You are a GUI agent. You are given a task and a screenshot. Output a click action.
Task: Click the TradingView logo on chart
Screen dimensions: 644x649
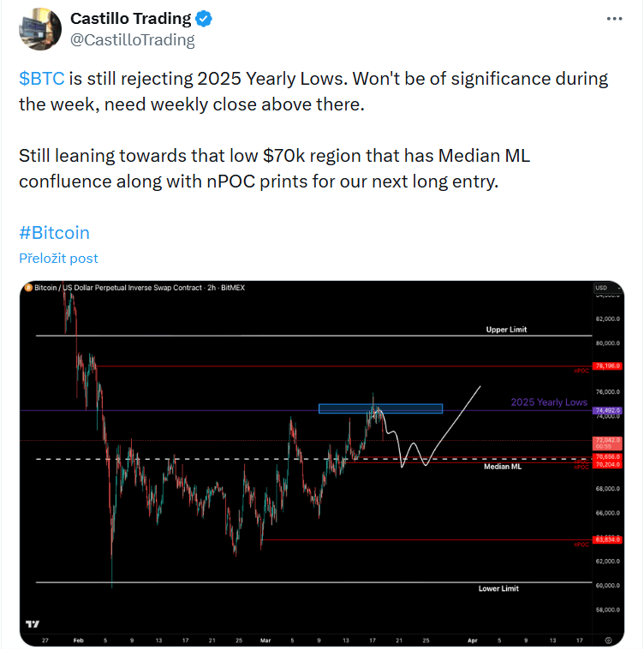coord(33,625)
